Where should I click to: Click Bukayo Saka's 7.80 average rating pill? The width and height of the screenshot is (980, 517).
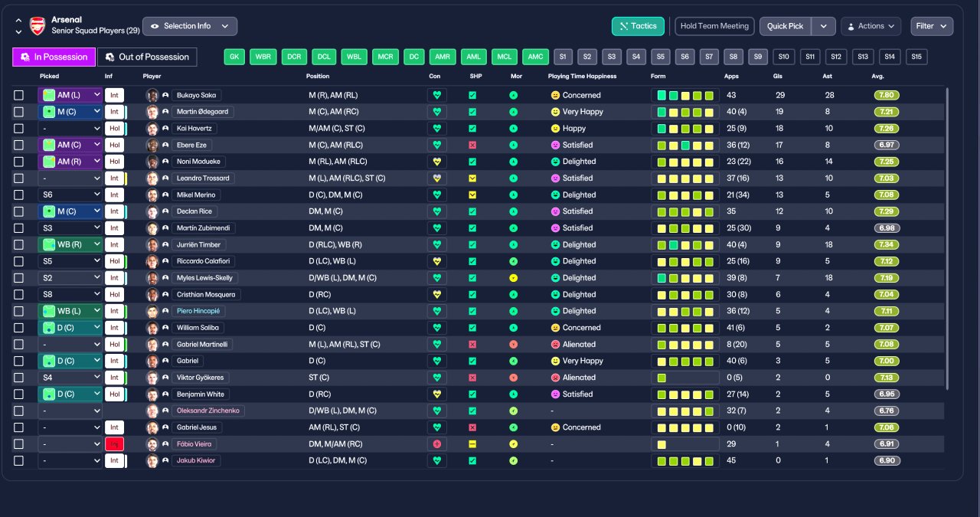pos(887,96)
